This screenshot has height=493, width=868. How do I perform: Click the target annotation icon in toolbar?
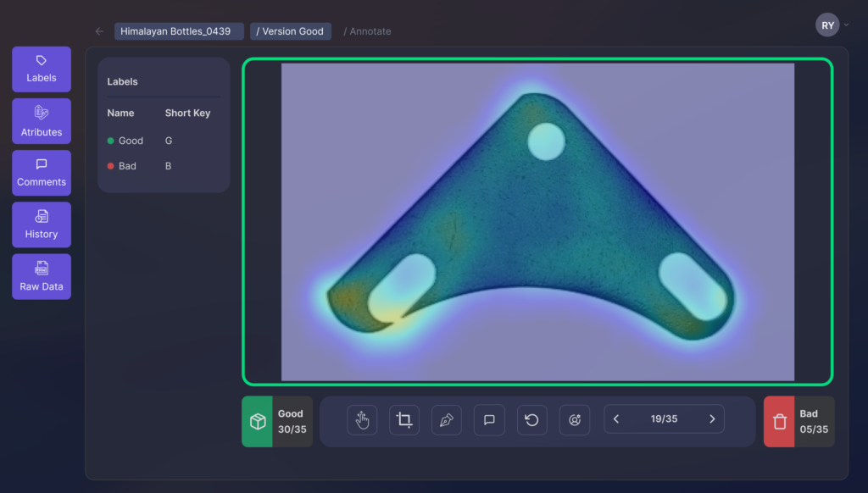[574, 420]
